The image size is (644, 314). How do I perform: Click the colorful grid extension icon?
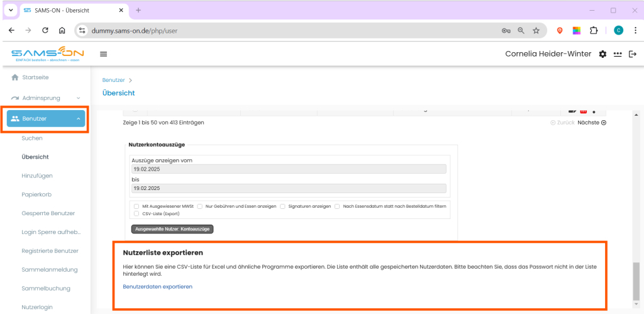[x=577, y=30]
